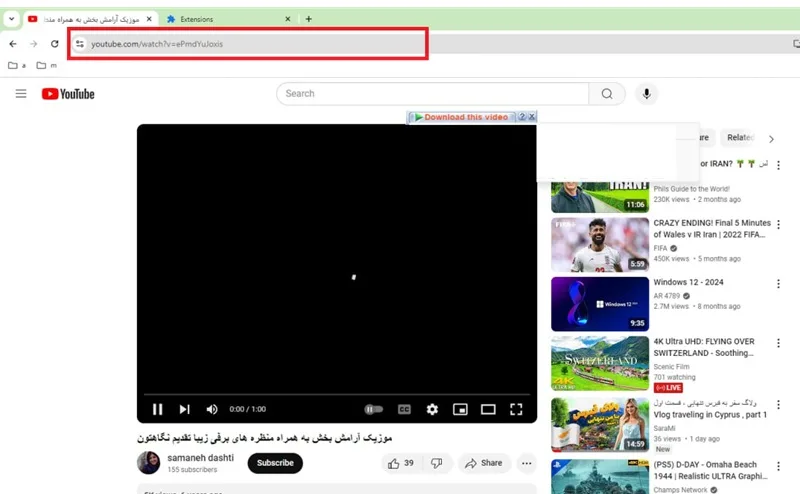Toggle the autoplay switch
The height and width of the screenshot is (494, 800).
click(x=373, y=409)
